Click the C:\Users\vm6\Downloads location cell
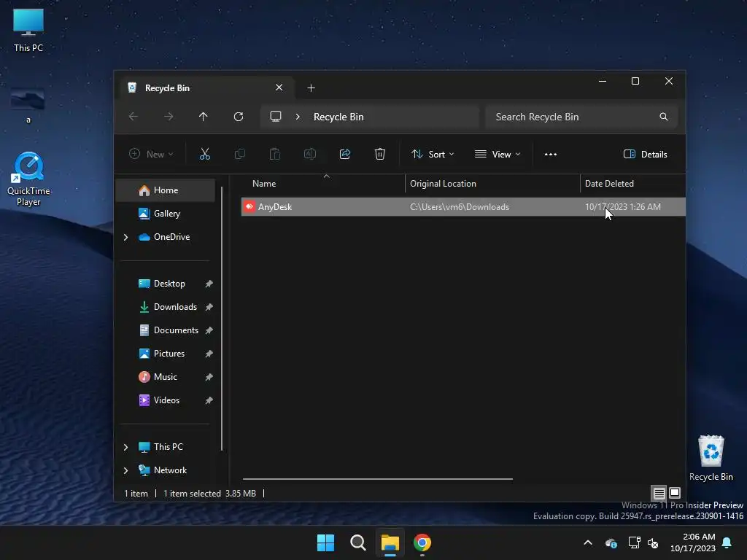 (x=460, y=206)
